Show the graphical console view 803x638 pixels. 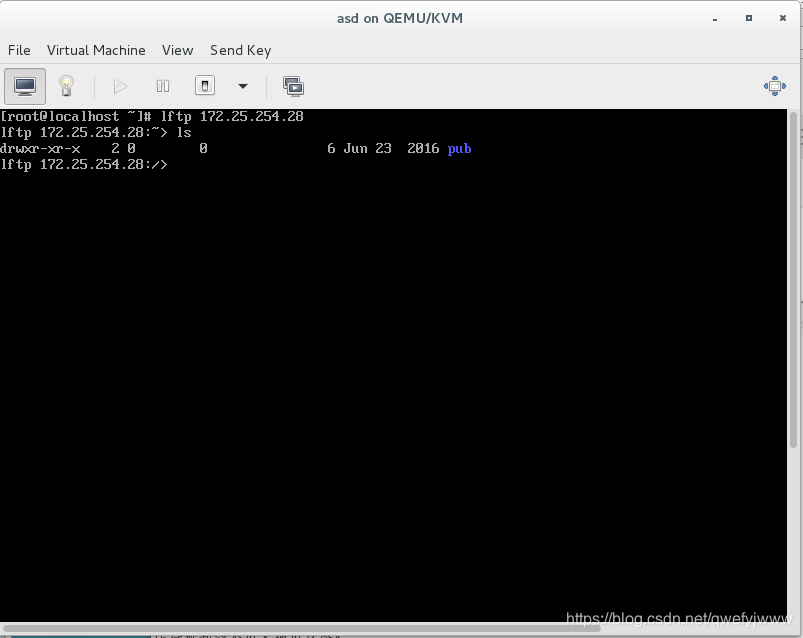pyautogui.click(x=25, y=86)
